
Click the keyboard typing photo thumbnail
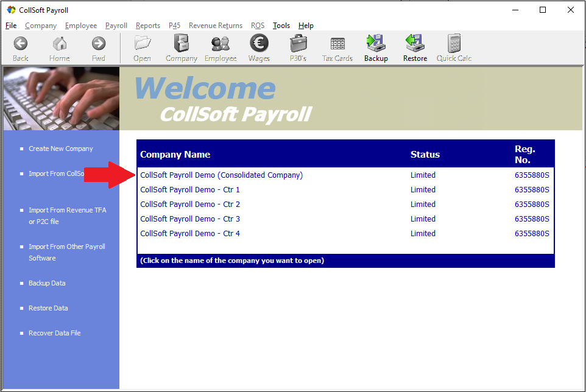61,99
